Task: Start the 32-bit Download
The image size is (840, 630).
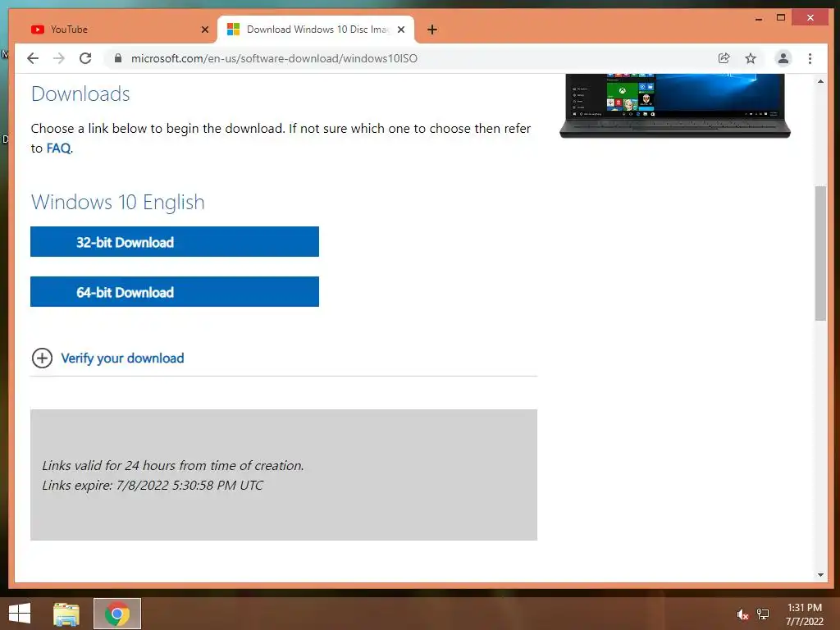Action: (x=175, y=242)
